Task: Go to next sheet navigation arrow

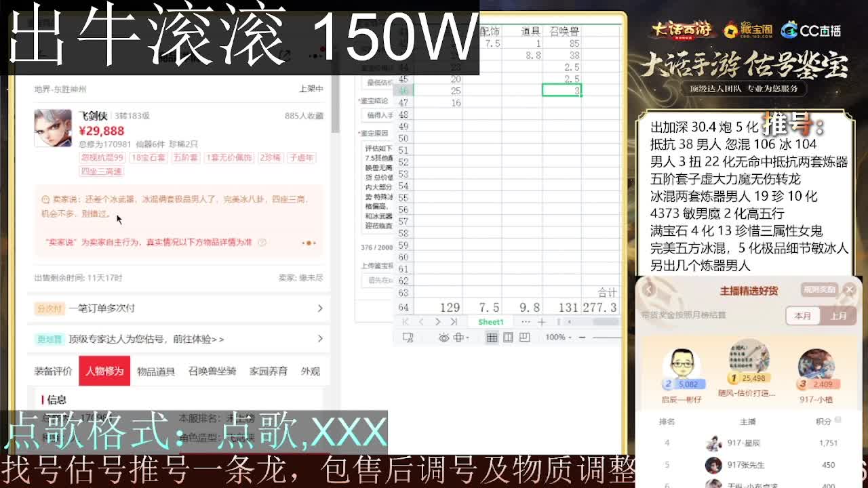Action: tap(437, 322)
